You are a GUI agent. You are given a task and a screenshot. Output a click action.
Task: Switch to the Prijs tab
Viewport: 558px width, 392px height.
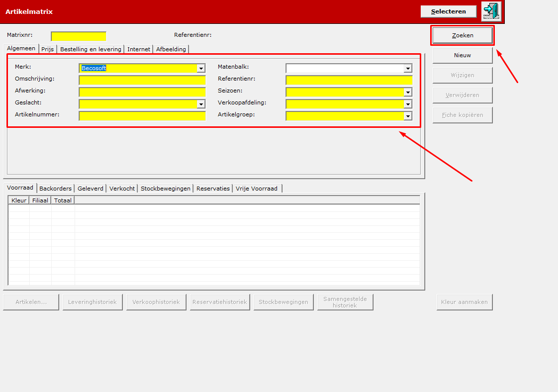point(48,49)
